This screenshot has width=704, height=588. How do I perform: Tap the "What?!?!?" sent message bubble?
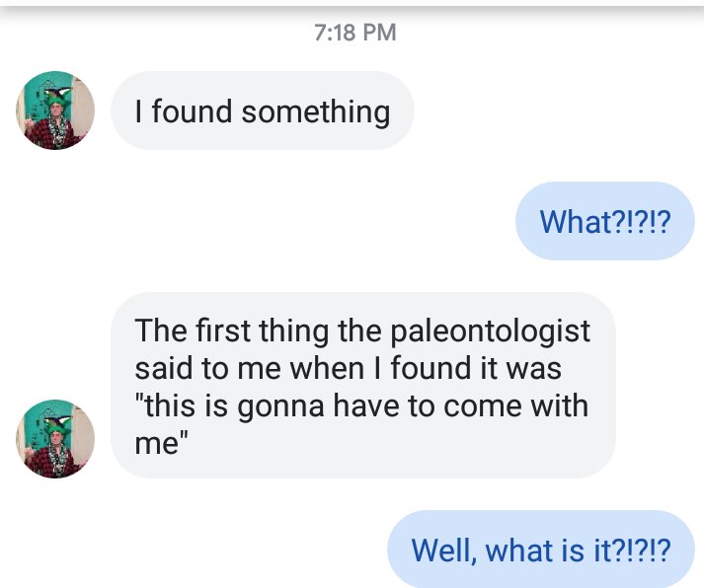pyautogui.click(x=604, y=221)
